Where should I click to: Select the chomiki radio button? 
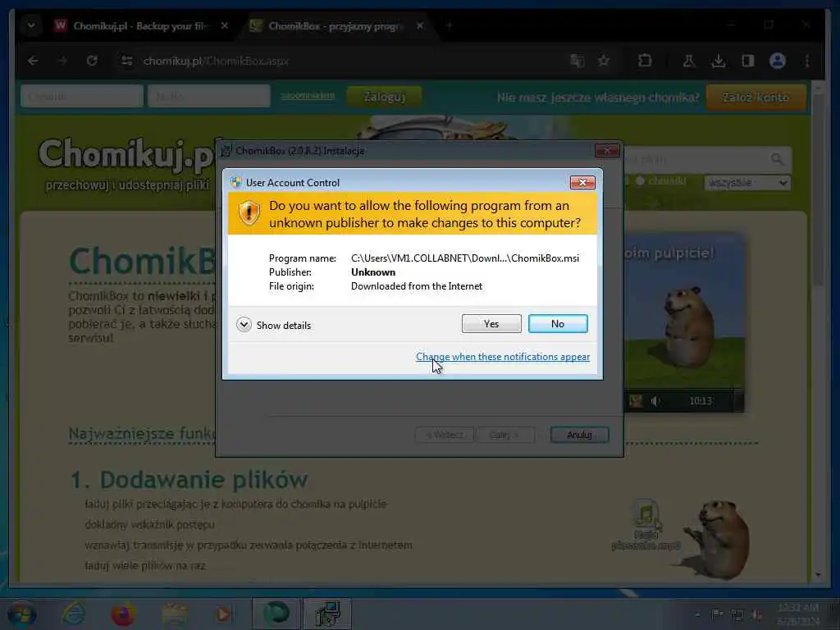640,181
